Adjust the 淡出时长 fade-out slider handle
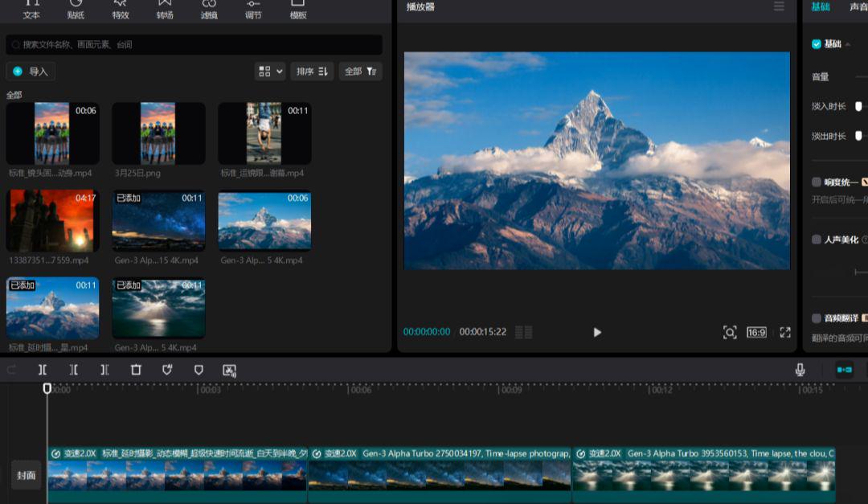The width and height of the screenshot is (868, 504). coord(858,136)
